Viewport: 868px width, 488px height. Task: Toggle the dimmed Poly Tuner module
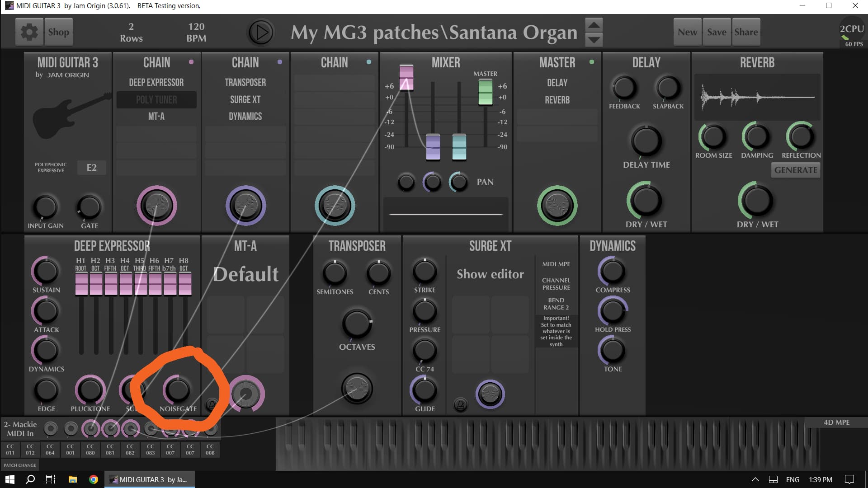(156, 100)
